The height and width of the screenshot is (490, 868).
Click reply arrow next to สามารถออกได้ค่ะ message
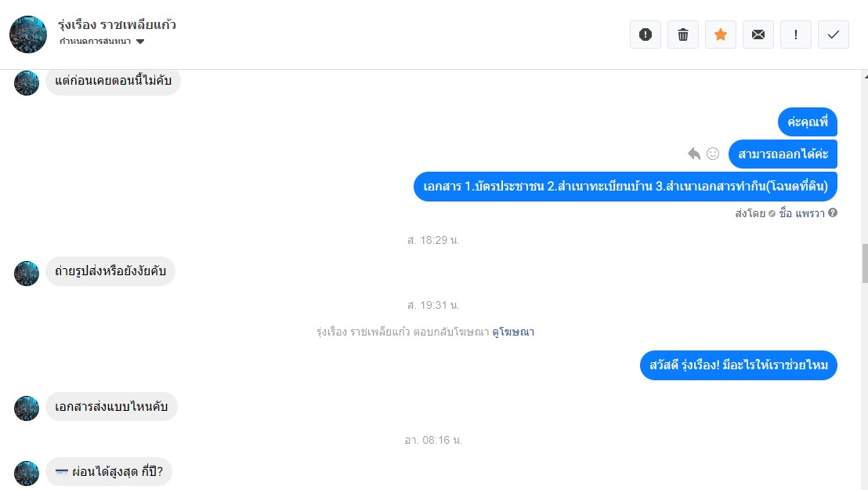[x=693, y=154]
